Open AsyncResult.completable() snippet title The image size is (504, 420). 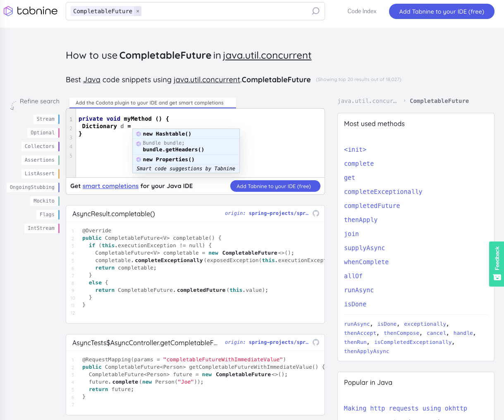tap(114, 214)
